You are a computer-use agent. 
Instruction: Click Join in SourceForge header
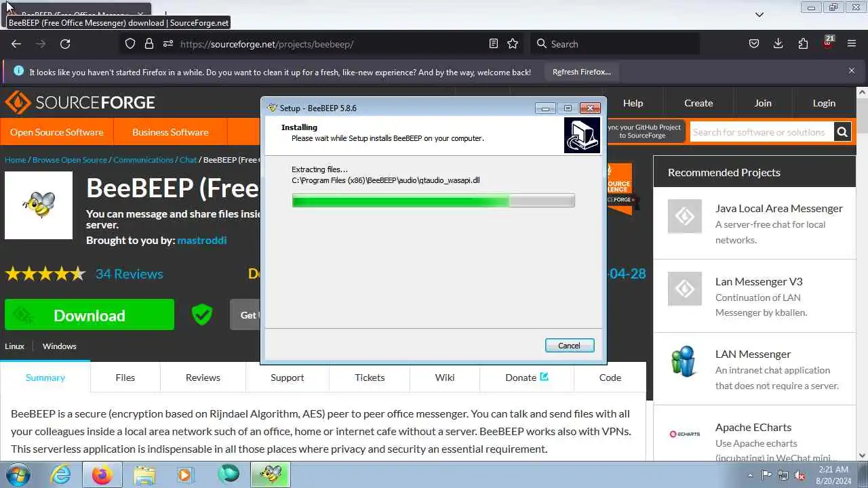763,103
